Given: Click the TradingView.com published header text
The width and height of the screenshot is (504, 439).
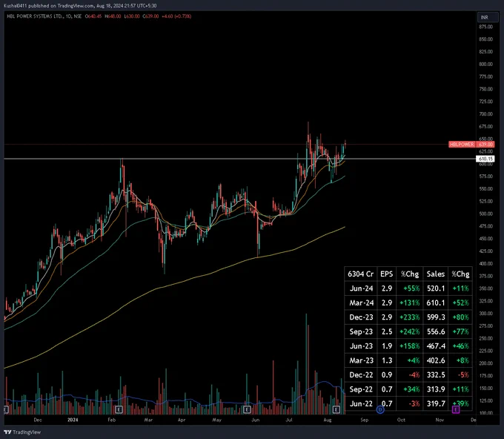Looking at the screenshot, I should click(80, 6).
